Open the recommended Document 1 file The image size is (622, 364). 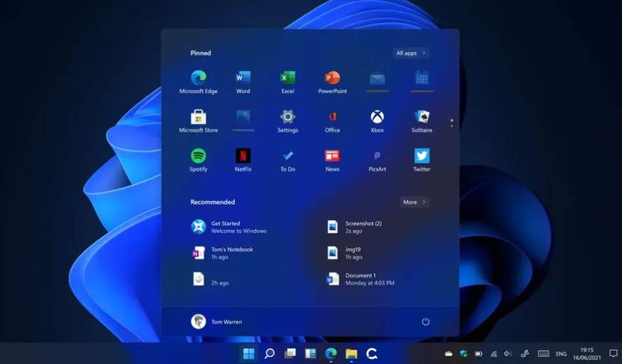coord(360,279)
